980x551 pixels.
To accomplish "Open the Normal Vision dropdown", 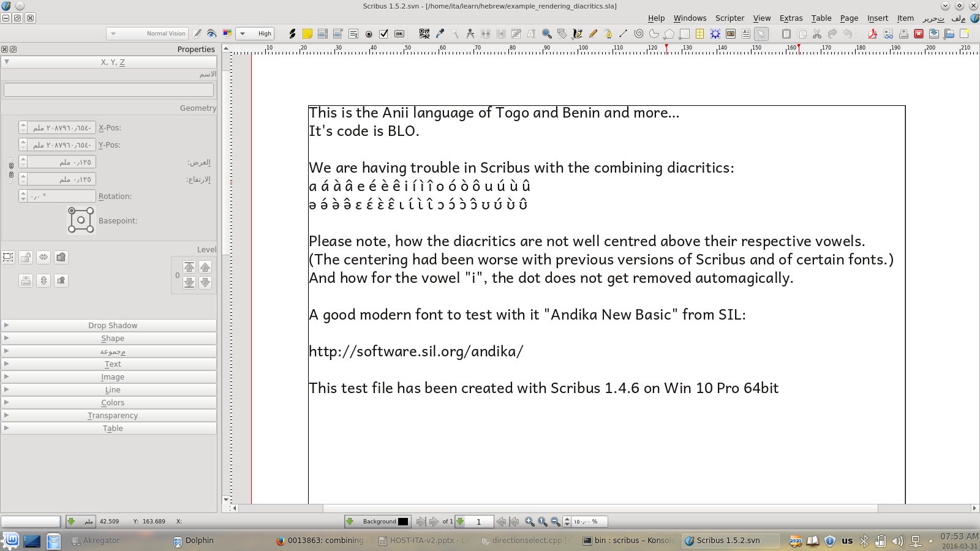I will [147, 34].
